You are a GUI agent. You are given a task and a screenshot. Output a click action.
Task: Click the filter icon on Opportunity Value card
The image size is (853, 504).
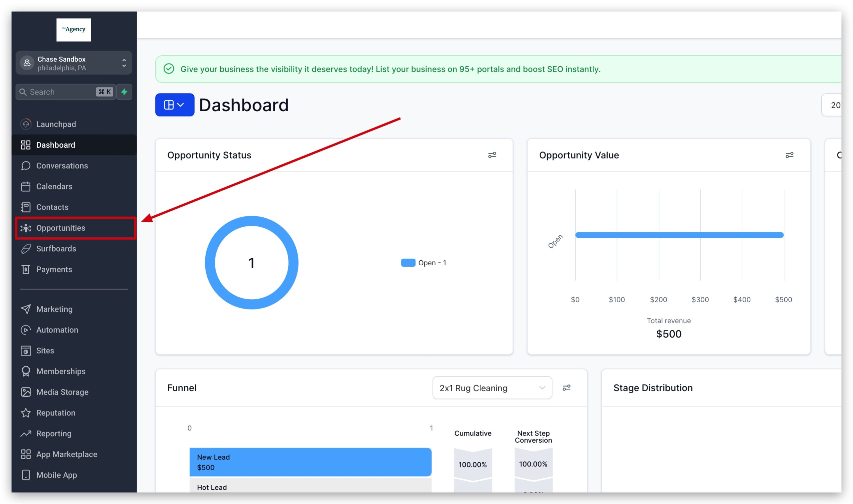point(790,155)
